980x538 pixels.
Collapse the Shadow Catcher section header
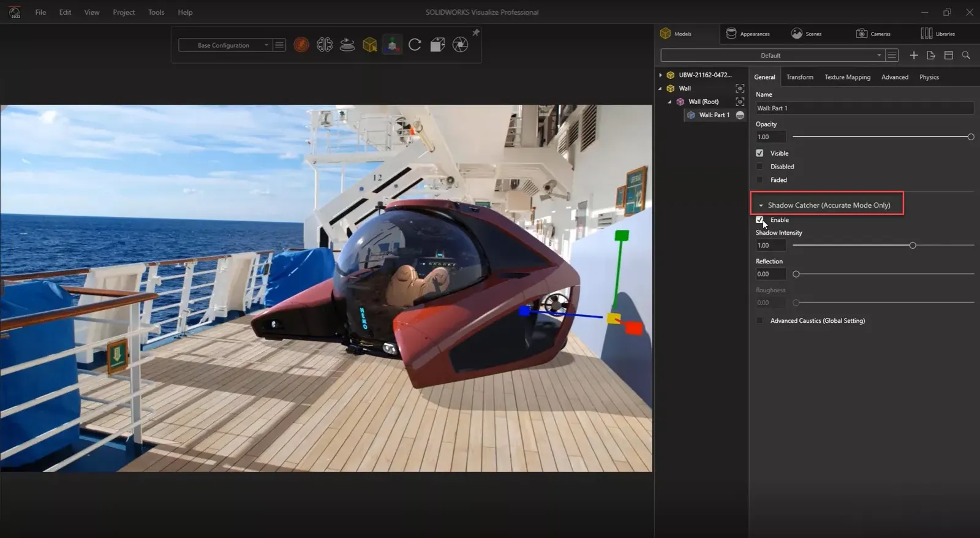(x=827, y=205)
